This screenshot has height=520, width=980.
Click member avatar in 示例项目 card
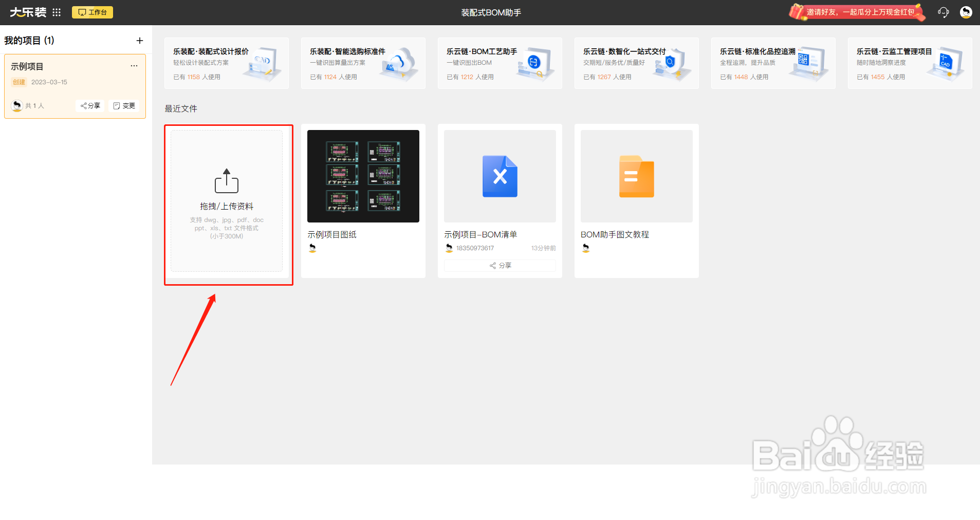[17, 106]
